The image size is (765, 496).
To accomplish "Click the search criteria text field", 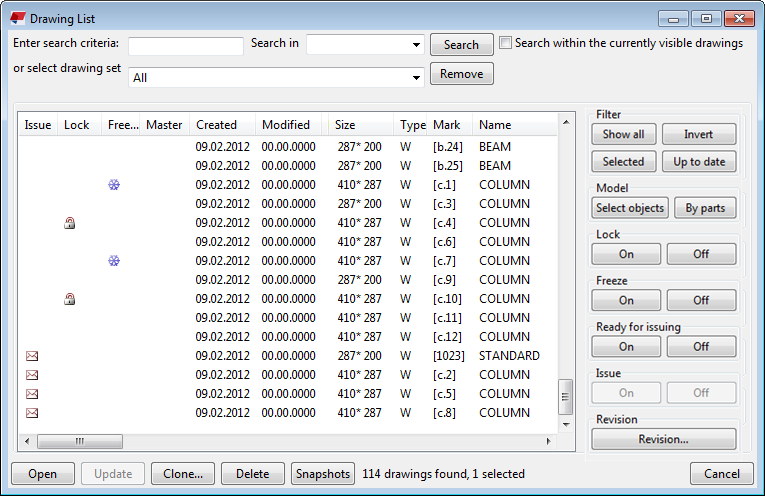I will tap(186, 46).
